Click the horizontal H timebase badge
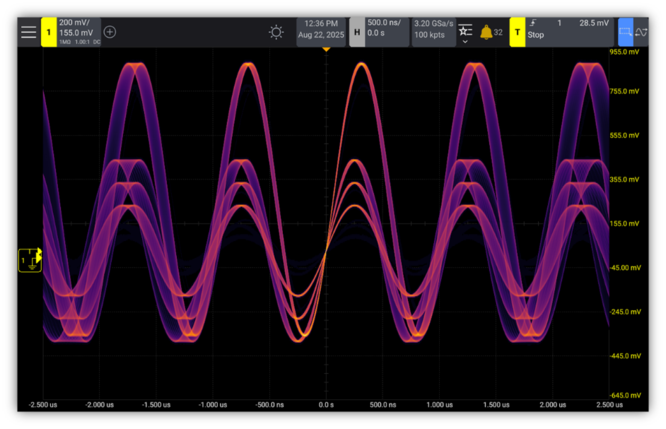This screenshot has width=666, height=429. coord(357,32)
